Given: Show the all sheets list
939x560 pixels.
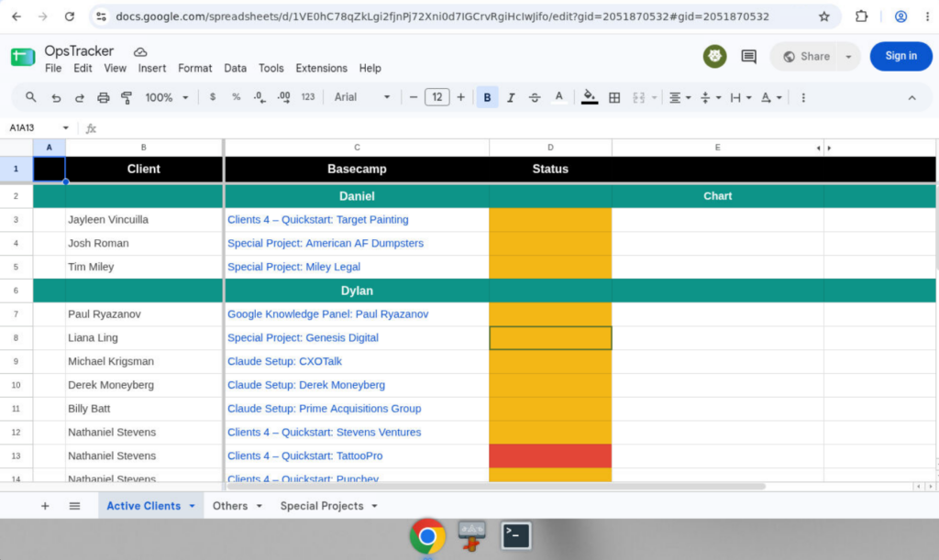Looking at the screenshot, I should (x=74, y=506).
